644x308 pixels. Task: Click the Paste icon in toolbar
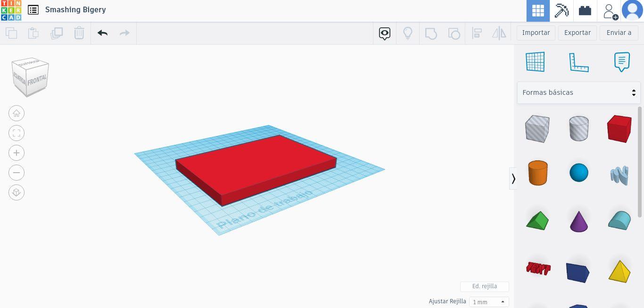coord(33,33)
